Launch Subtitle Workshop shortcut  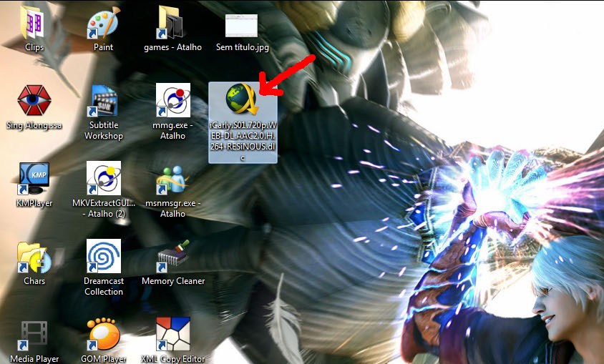pos(103,101)
